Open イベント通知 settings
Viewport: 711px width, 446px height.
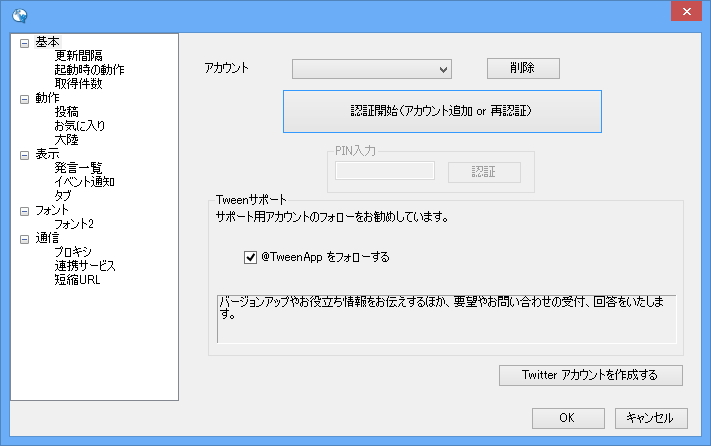84,182
